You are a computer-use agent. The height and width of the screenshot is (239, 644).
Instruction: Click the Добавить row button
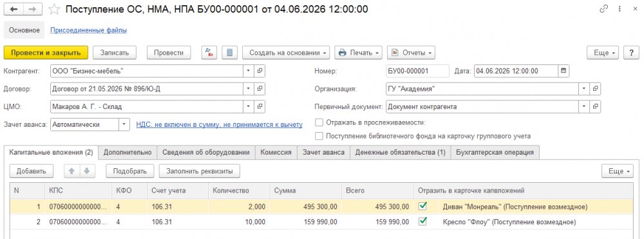click(31, 171)
